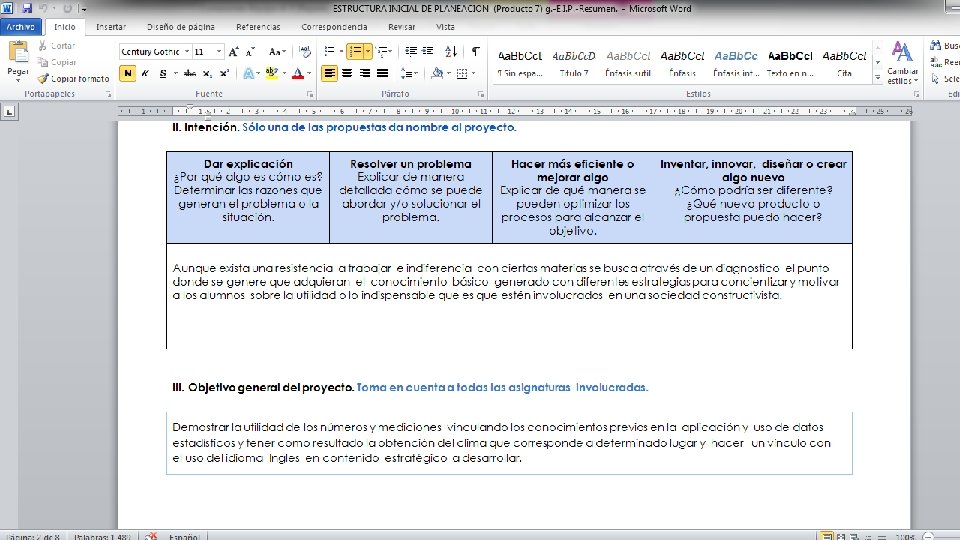This screenshot has width=960, height=540.
Task: Open the numbering format dropdown arrow
Action: [367, 51]
